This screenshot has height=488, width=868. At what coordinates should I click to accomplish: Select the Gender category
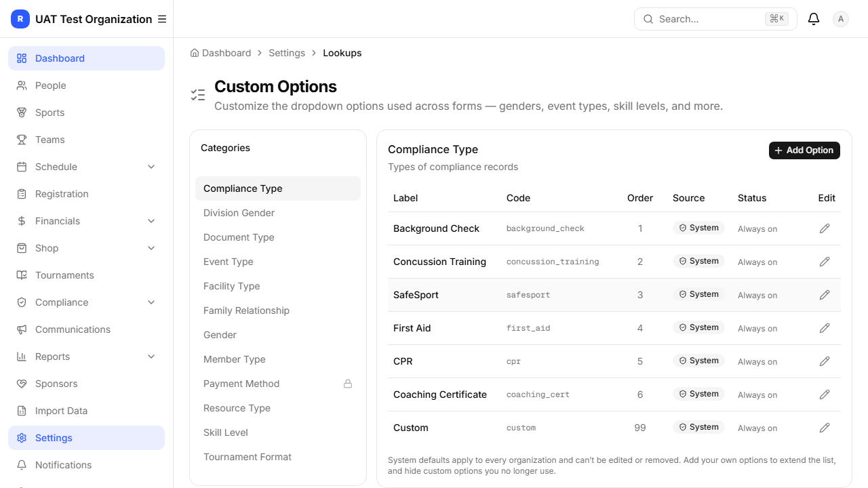pyautogui.click(x=278, y=335)
